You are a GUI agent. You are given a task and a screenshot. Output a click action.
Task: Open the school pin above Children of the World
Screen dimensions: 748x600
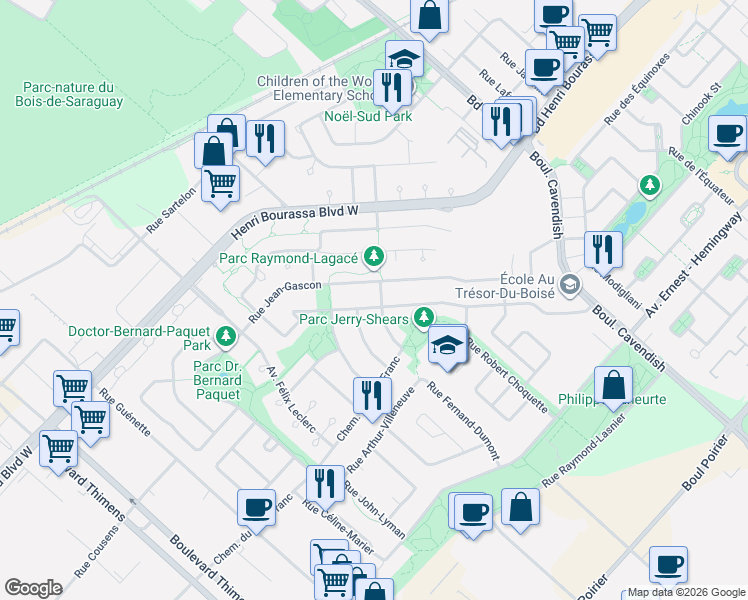tap(405, 56)
